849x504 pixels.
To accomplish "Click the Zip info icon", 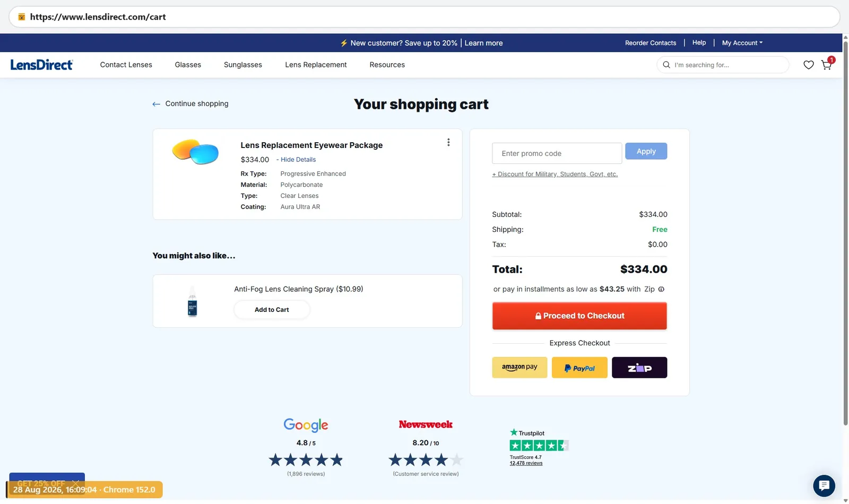I will coord(661,289).
